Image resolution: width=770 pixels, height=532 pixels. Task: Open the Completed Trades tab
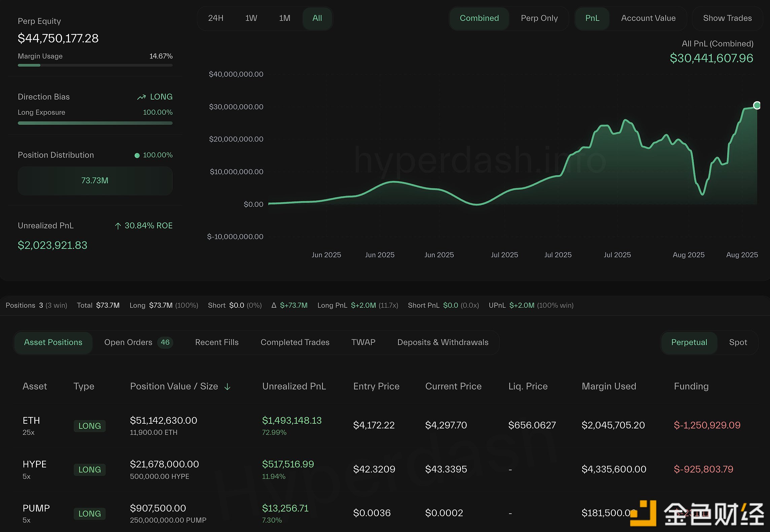[295, 342]
